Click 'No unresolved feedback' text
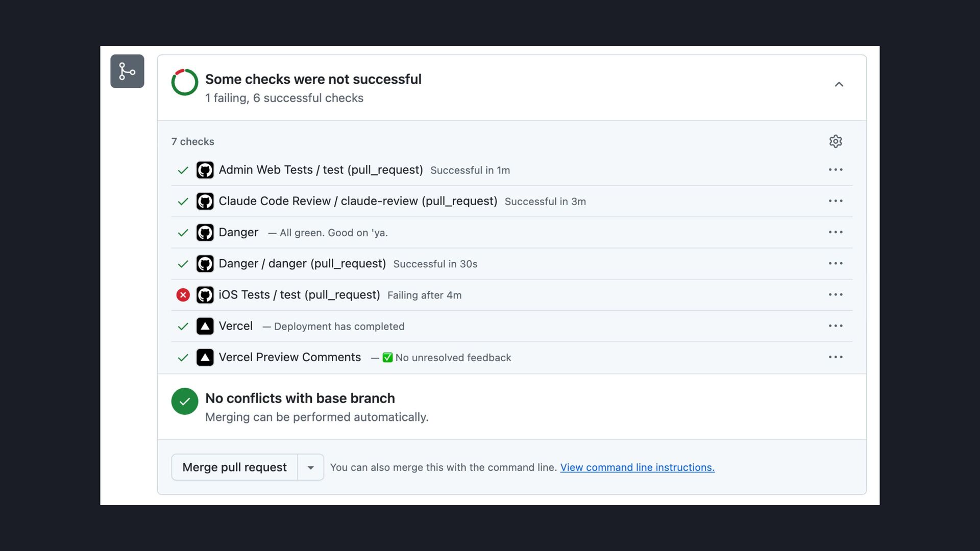This screenshot has height=551, width=980. coord(453,358)
